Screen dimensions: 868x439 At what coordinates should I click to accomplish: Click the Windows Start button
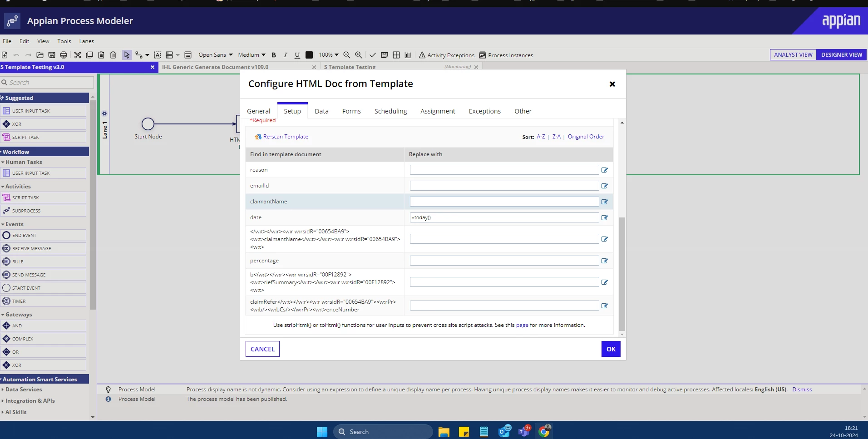pos(322,432)
